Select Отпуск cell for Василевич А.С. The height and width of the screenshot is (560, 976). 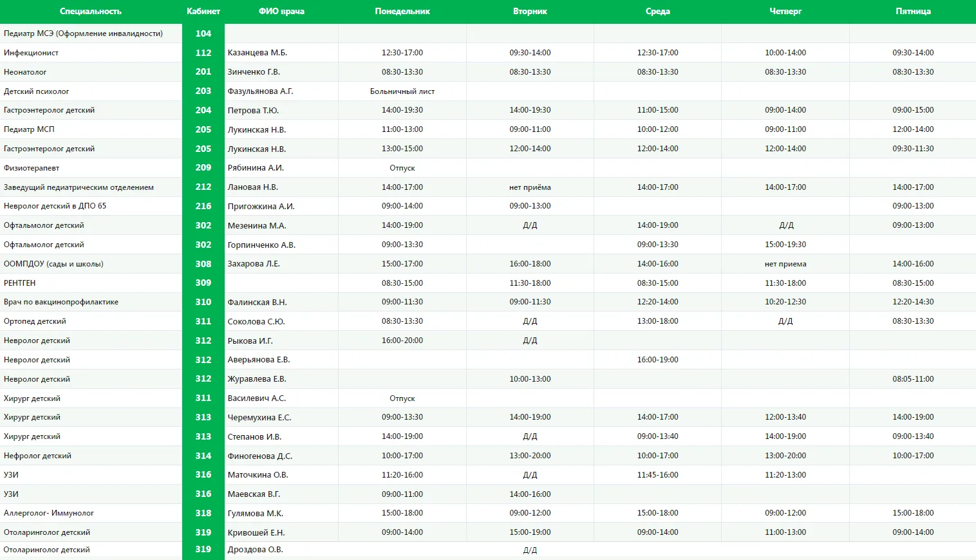[402, 398]
